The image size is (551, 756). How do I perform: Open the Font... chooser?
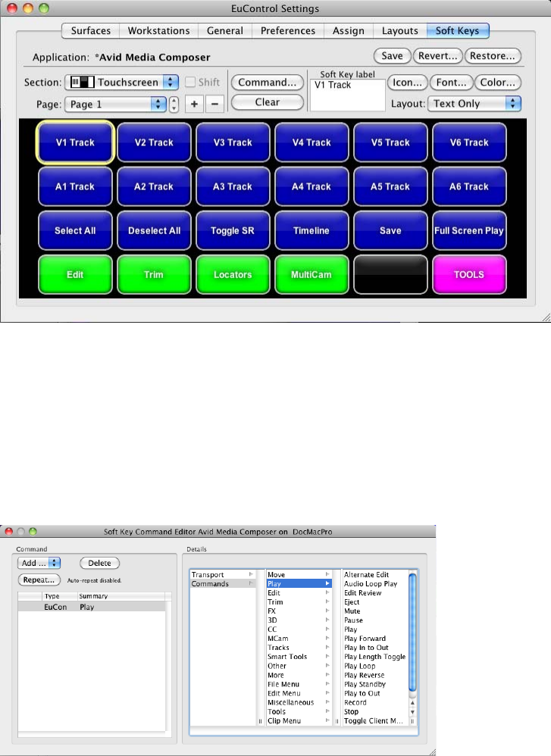click(451, 83)
